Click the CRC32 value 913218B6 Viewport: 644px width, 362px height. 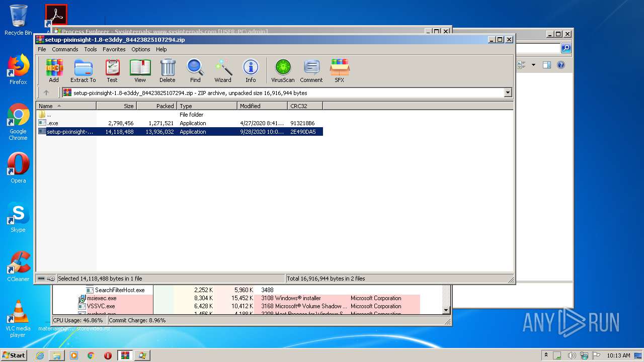click(x=302, y=123)
